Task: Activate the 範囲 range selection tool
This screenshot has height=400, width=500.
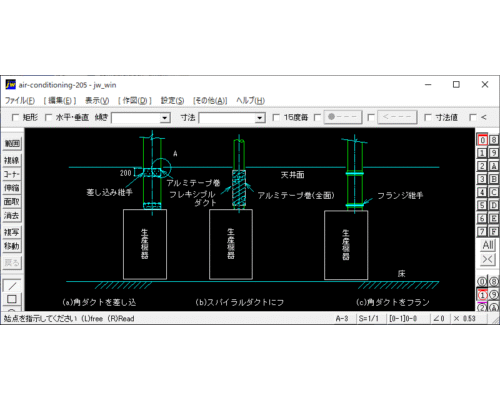Action: click(x=12, y=144)
